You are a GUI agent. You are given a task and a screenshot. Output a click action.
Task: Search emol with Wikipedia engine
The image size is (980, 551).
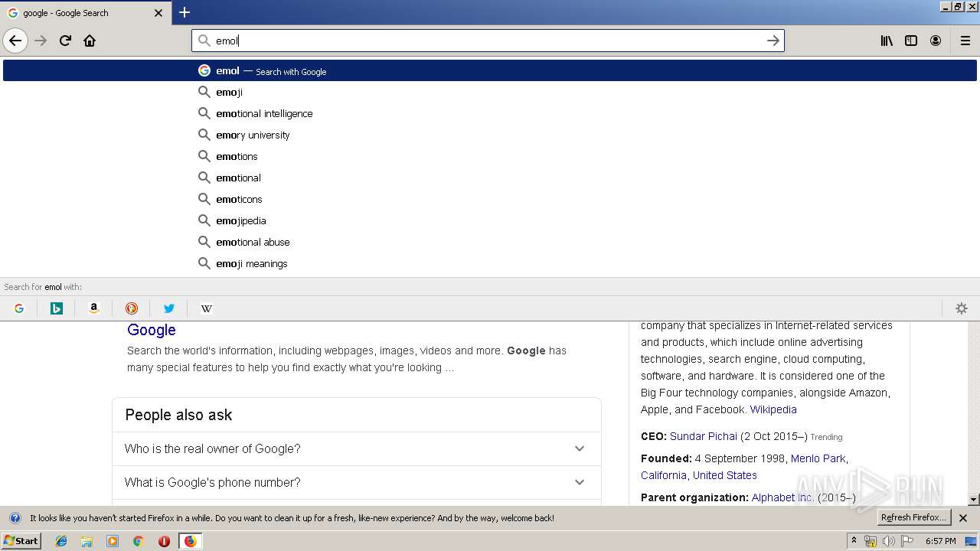(207, 308)
